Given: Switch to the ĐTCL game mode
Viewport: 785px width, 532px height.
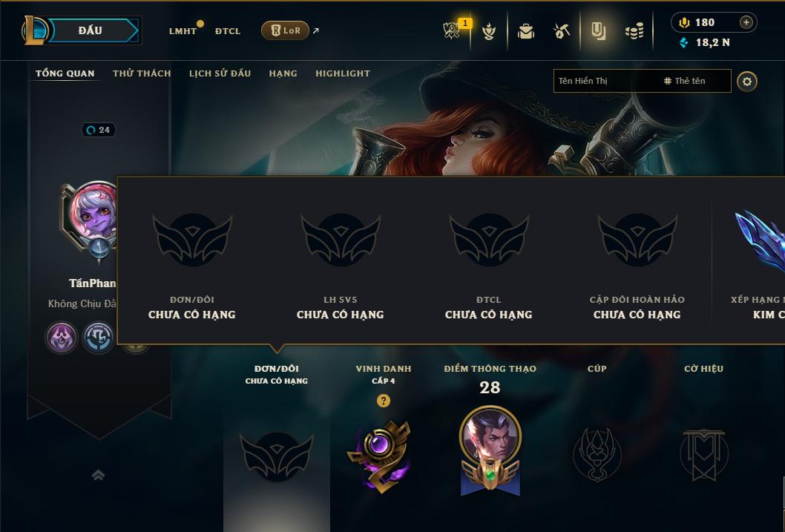Looking at the screenshot, I should 228,31.
